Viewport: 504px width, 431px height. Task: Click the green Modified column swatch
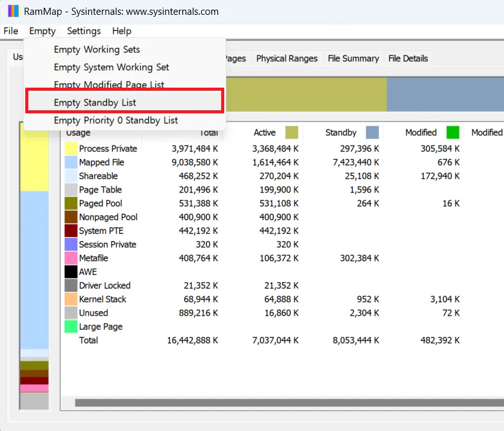(x=453, y=133)
